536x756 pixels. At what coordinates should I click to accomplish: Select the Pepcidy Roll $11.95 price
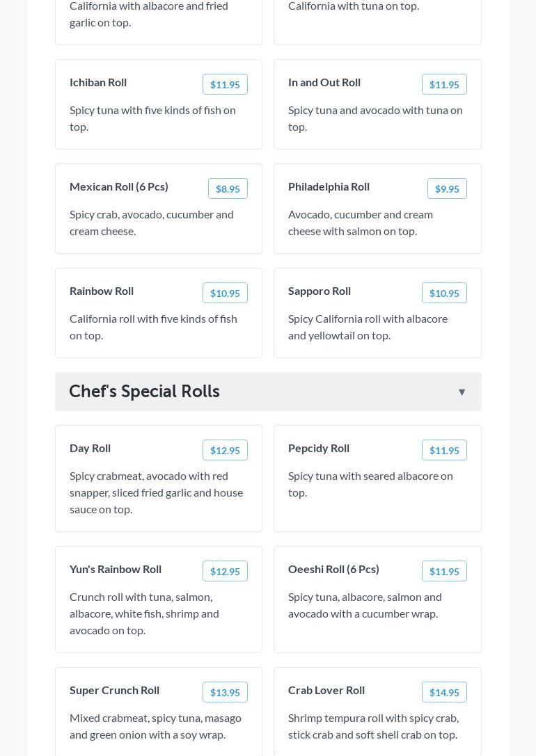tap(444, 450)
